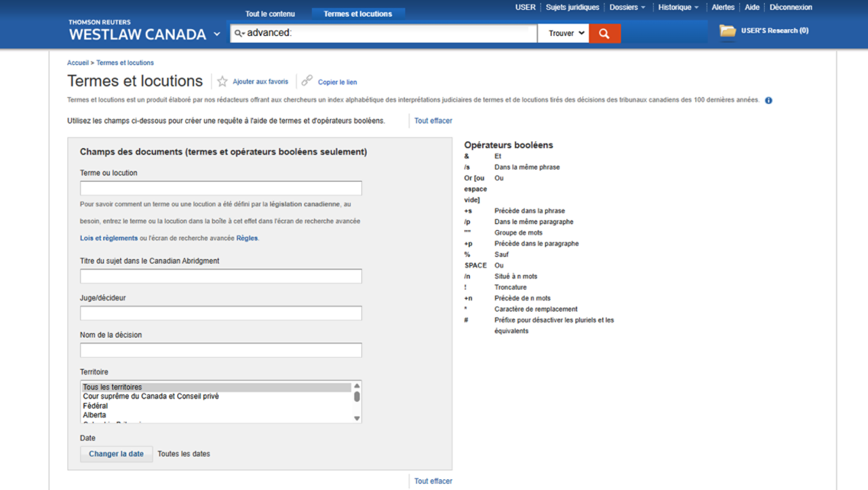Click the orange search magnifier icon
The image size is (868, 490).
pos(604,33)
